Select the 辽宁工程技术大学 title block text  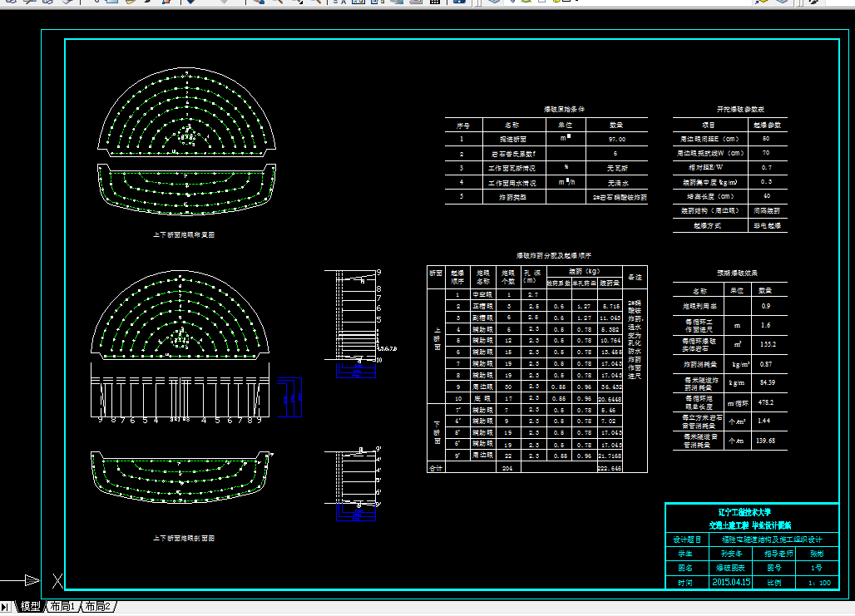click(744, 512)
